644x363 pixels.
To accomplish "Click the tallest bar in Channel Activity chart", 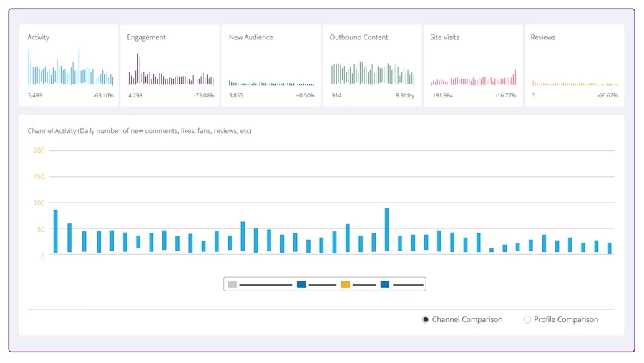I will pyautogui.click(x=387, y=230).
